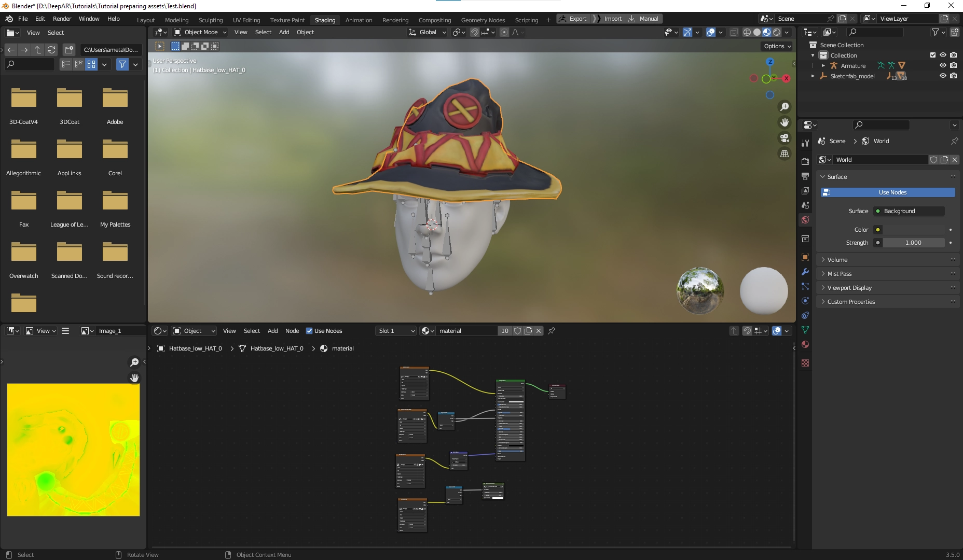The image size is (963, 560).
Task: Click the Background surface shader field
Action: pos(909,211)
